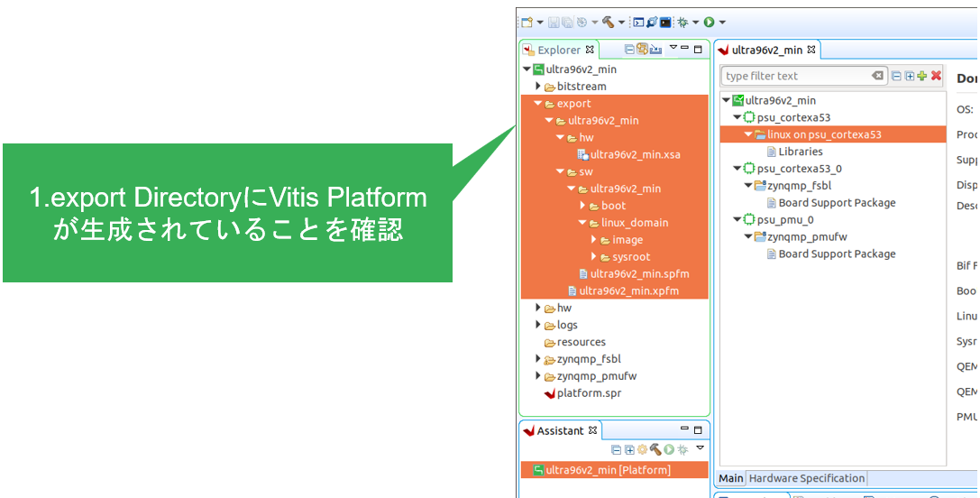Switch to the Assistant tab
Image resolution: width=980 pixels, height=498 pixels.
[x=560, y=431]
